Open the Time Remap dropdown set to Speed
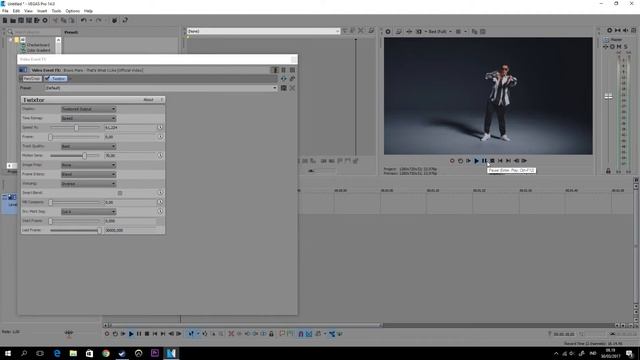640x360 pixels. pyautogui.click(x=89, y=118)
